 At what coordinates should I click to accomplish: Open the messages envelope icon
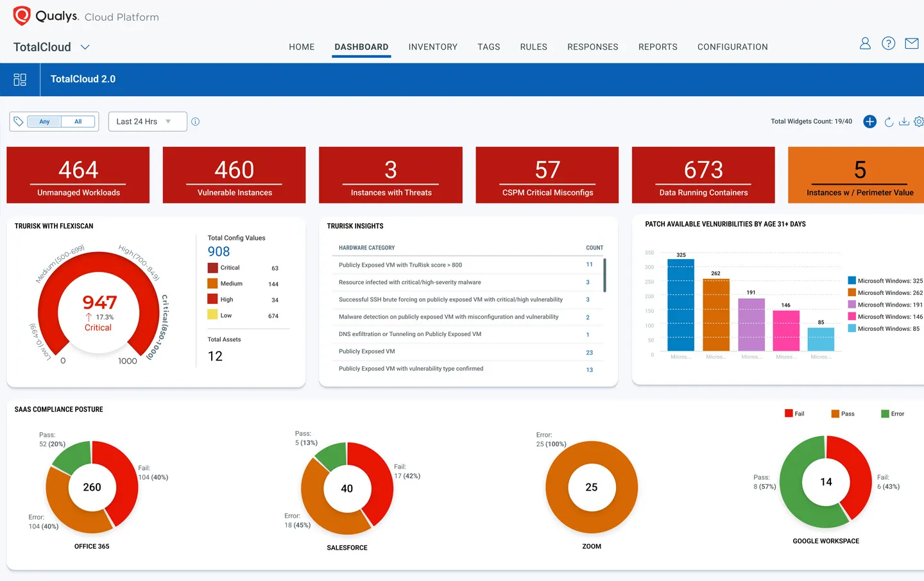(911, 43)
